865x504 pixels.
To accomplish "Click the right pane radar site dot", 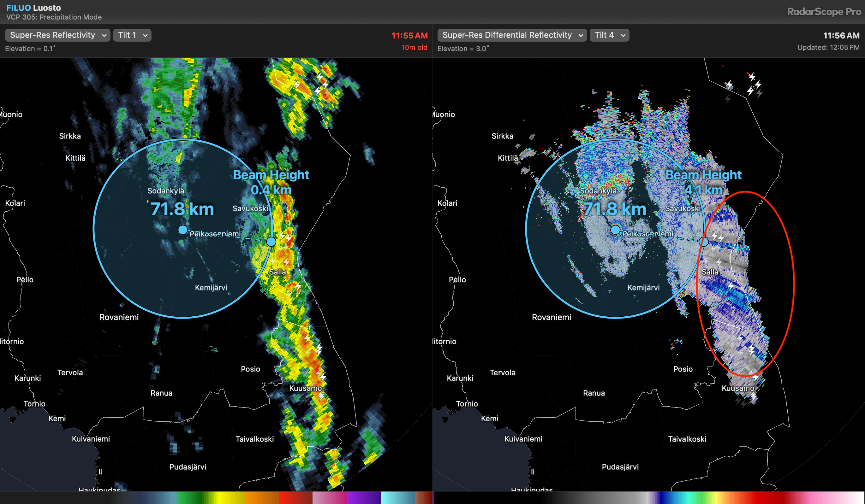I will tap(616, 230).
